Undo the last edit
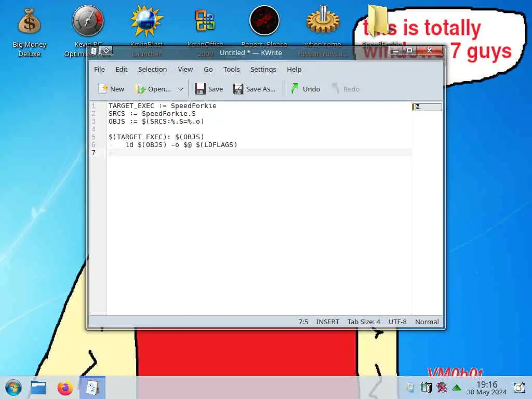Viewport: 532px width, 399px height. click(305, 89)
